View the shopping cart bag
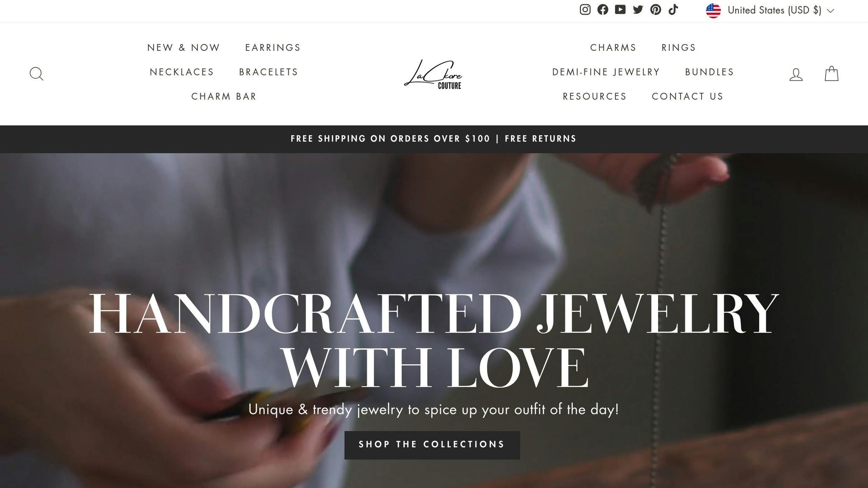868x488 pixels. (x=832, y=74)
